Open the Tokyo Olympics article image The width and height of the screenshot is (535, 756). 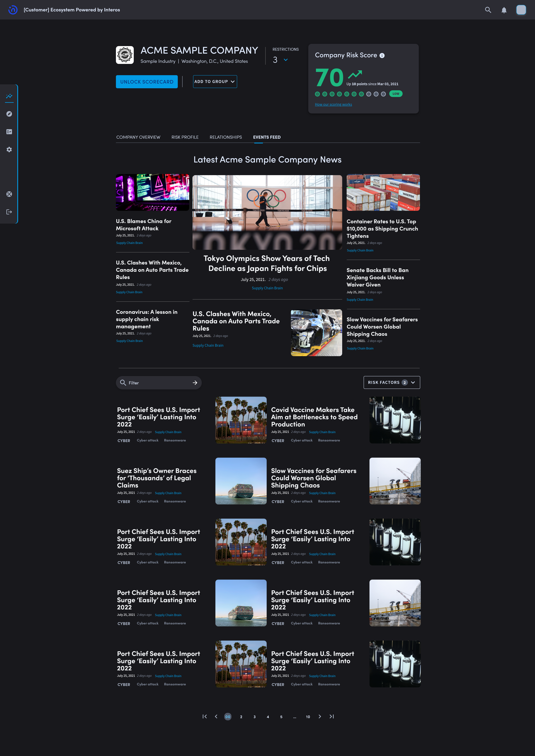tap(267, 212)
